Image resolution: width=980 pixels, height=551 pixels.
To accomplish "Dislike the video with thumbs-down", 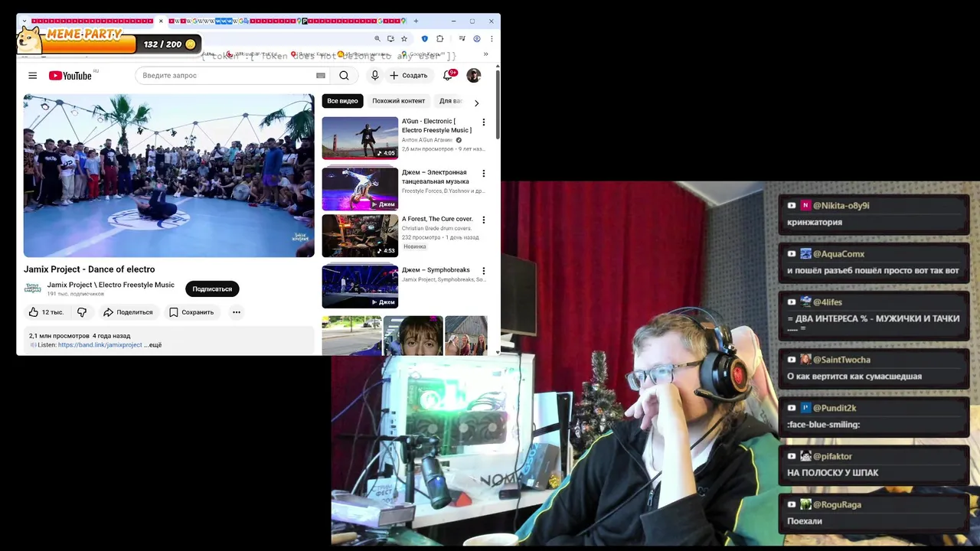I will pos(82,312).
